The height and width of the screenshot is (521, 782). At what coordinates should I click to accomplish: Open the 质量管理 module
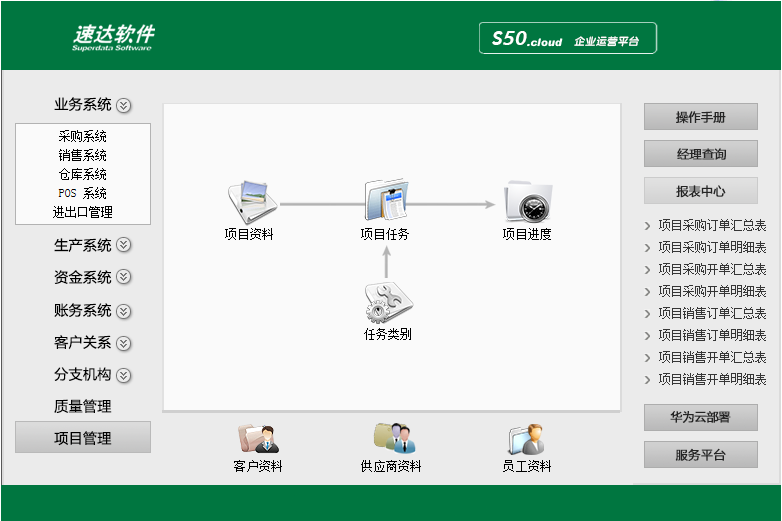coord(82,406)
